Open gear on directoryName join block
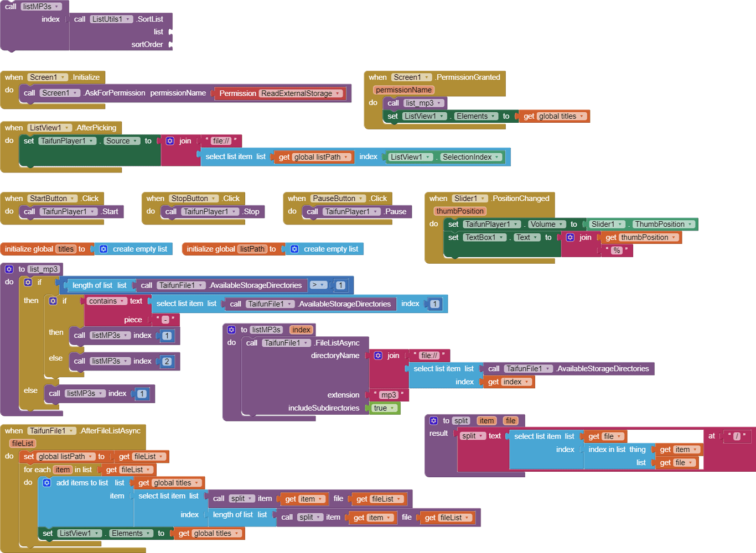 [378, 356]
